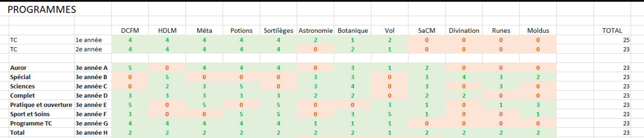Click the total value 25 cell
This screenshot has width=644, height=138.
click(626, 40)
